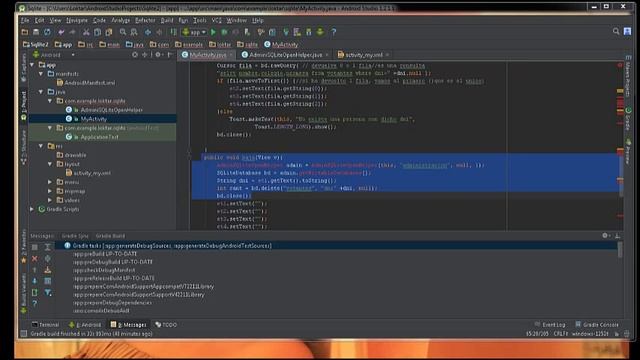Viewport: 640px width, 360px height.
Task: Open the Android tool window at bottom
Action: point(85,325)
